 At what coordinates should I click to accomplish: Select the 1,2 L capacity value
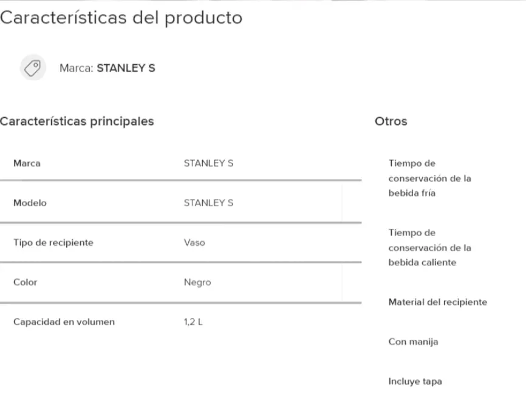coord(193,322)
